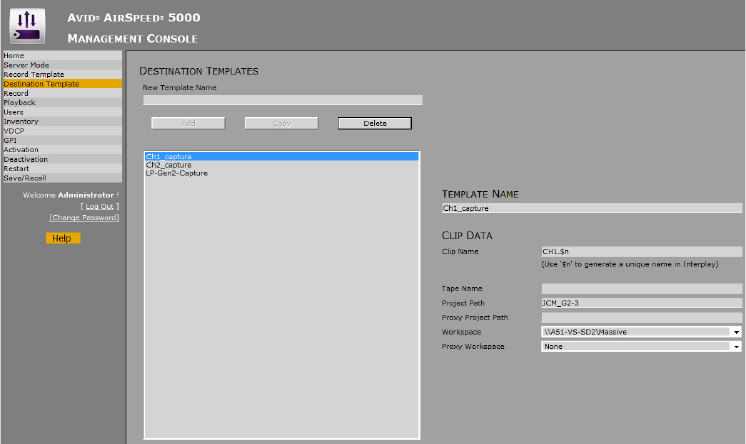Click the Template Name field
The height and width of the screenshot is (444, 746).
pyautogui.click(x=592, y=208)
